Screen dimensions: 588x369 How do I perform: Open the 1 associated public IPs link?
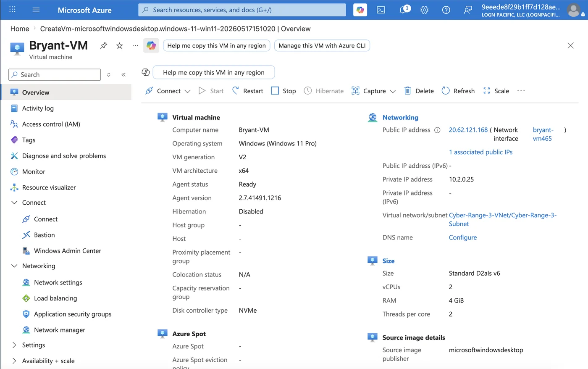pyautogui.click(x=481, y=152)
